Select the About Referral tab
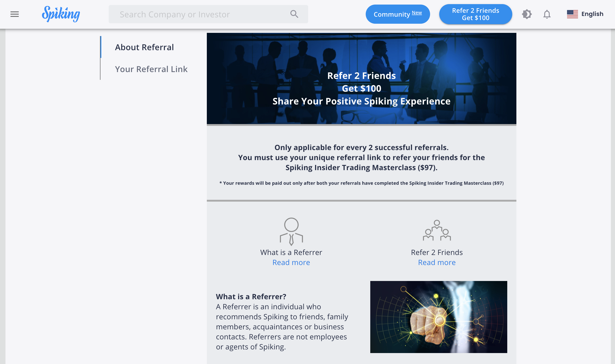Image resolution: width=615 pixels, height=364 pixels. pos(144,47)
